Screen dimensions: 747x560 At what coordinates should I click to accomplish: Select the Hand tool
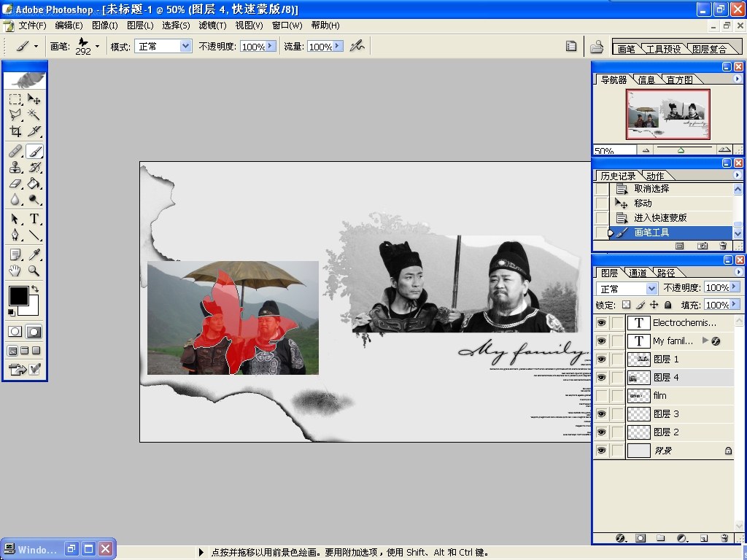(x=15, y=271)
